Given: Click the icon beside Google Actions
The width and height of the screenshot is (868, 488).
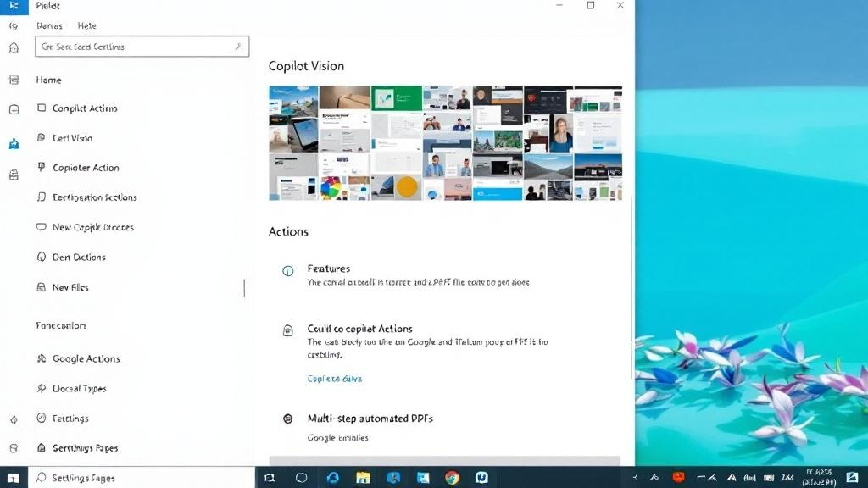Looking at the screenshot, I should click(41, 358).
